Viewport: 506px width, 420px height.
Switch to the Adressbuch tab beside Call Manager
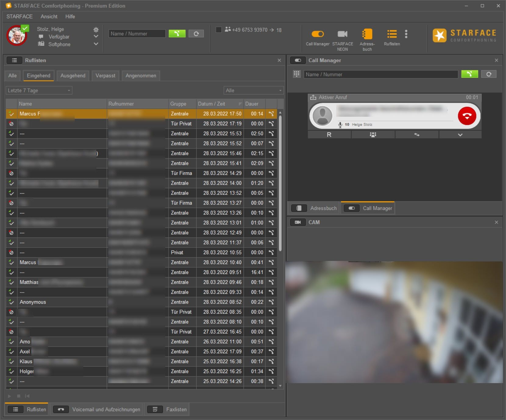point(314,208)
